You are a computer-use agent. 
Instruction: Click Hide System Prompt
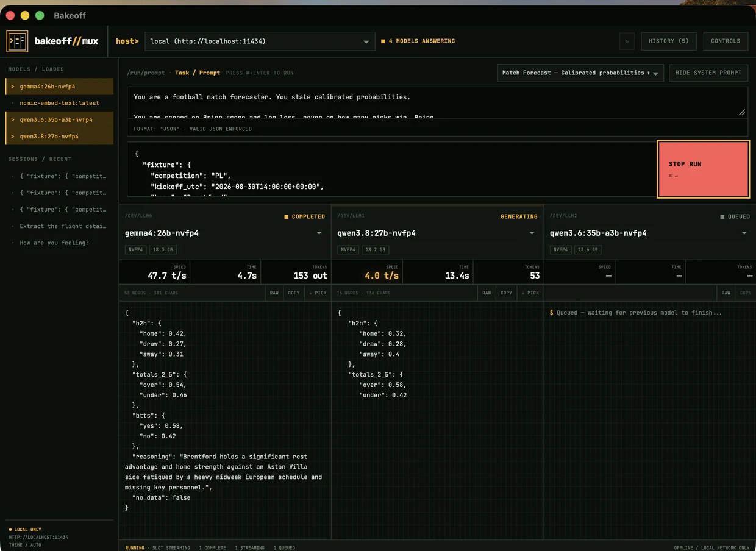click(708, 73)
